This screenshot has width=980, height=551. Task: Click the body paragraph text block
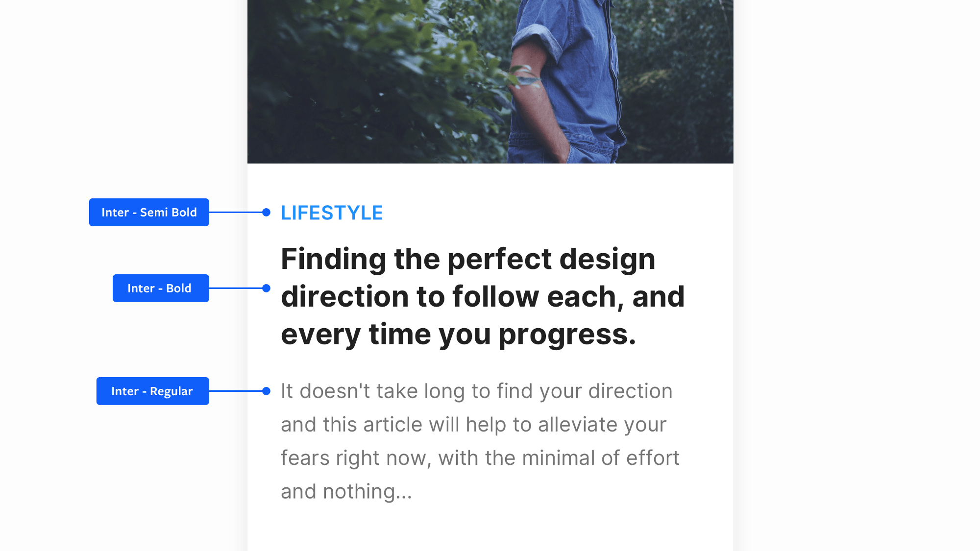[480, 440]
